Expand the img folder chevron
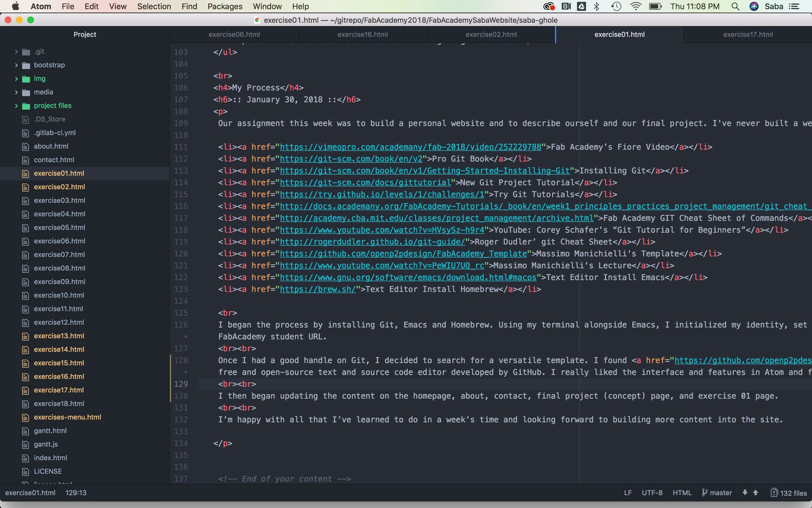812x508 pixels. pos(16,79)
